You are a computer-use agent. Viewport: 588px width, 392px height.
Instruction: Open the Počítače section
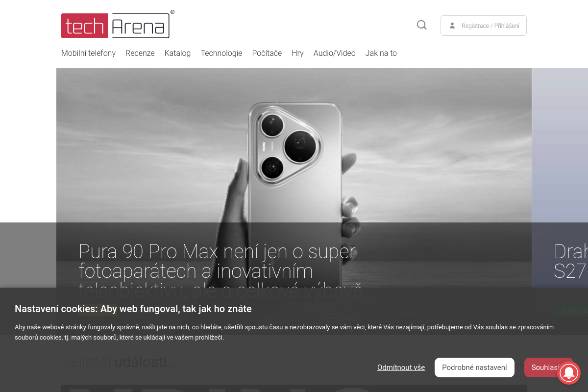tap(267, 53)
